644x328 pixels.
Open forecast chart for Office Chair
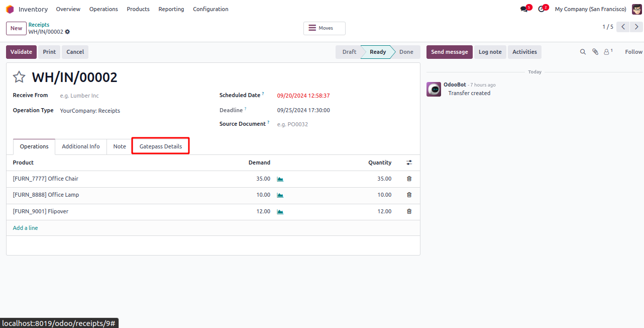point(280,179)
